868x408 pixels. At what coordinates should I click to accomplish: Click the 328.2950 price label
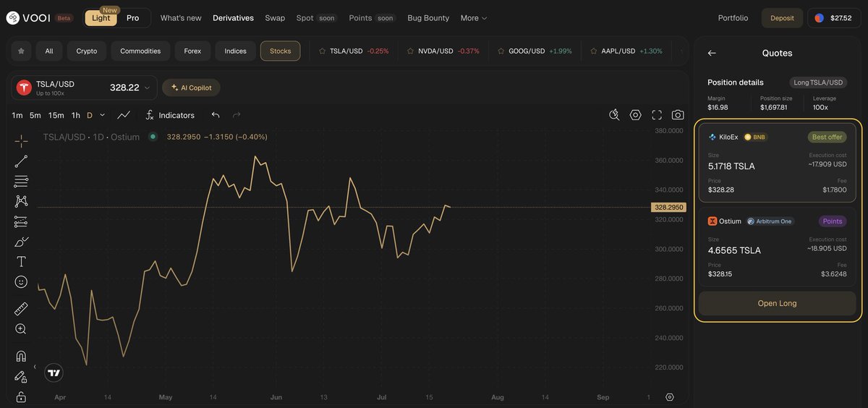pyautogui.click(x=669, y=207)
